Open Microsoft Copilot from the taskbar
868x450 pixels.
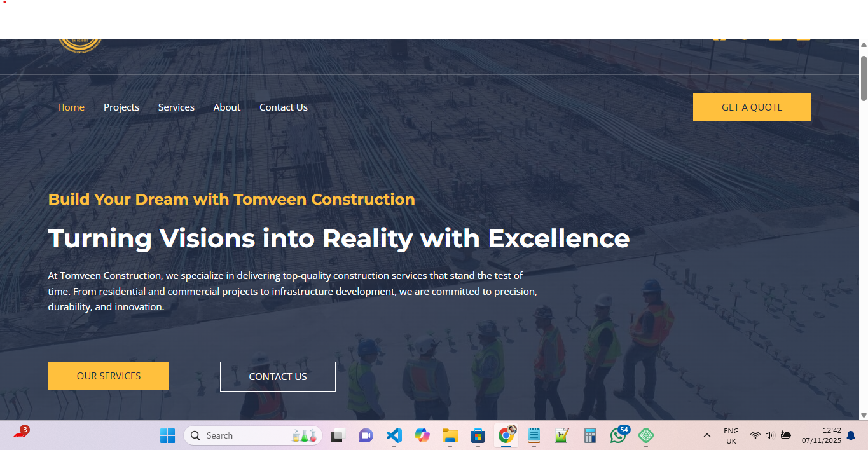click(422, 435)
